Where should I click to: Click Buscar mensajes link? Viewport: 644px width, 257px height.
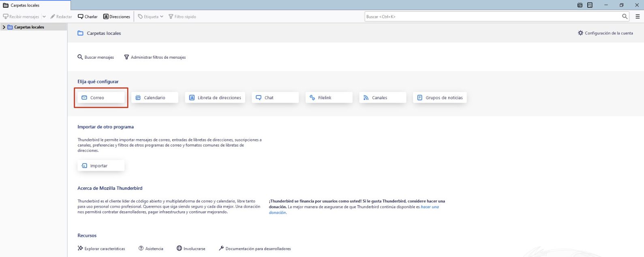coord(96,57)
